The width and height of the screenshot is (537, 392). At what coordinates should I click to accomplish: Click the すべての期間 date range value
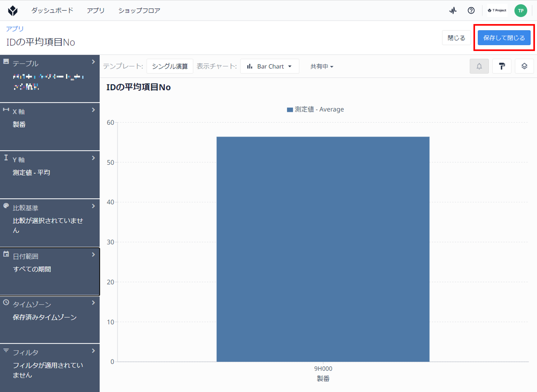[x=32, y=269]
